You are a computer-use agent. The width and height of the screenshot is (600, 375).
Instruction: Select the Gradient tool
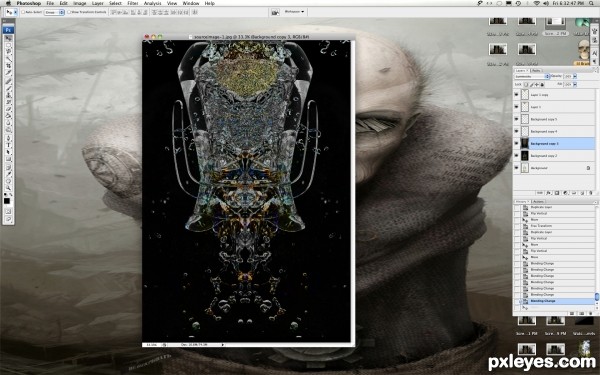(x=8, y=115)
